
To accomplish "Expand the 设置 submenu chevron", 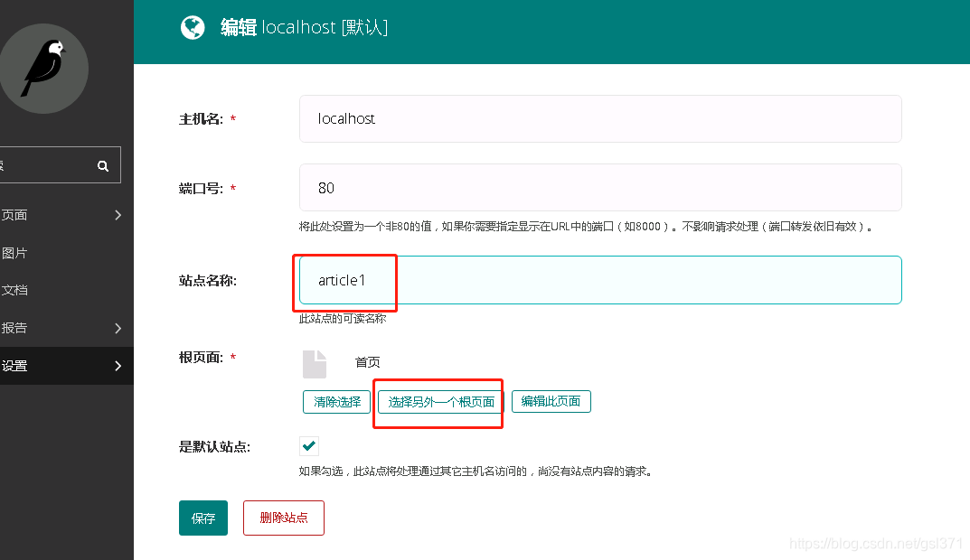I will click(118, 366).
